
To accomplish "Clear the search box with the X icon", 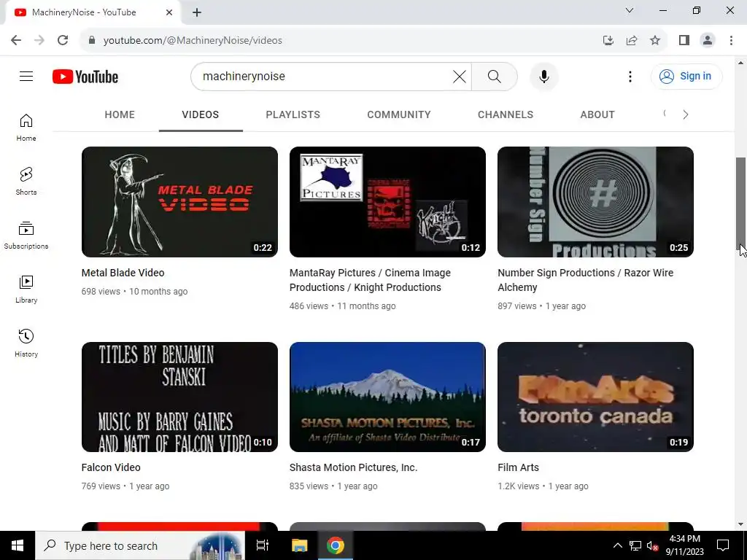I will pyautogui.click(x=460, y=76).
